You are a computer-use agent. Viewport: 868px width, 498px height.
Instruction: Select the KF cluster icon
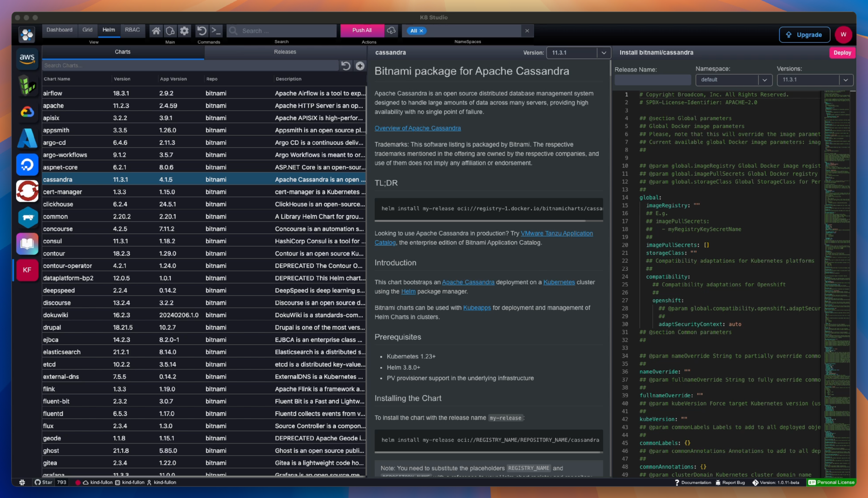click(x=27, y=270)
